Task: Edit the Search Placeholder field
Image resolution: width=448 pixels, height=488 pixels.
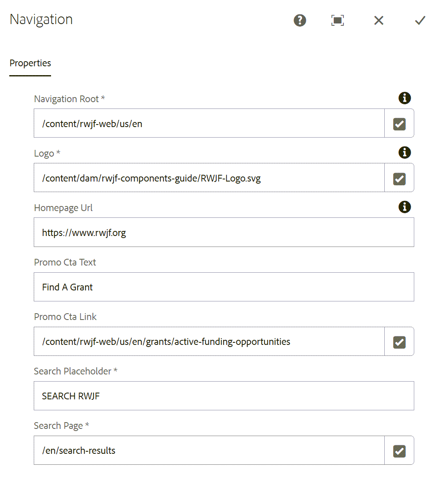Action: click(x=224, y=396)
